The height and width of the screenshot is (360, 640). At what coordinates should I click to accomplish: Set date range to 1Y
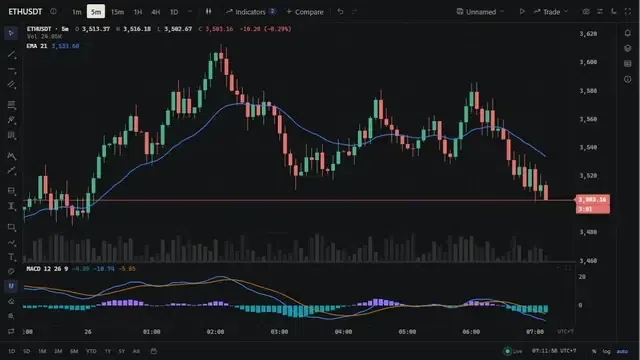tap(107, 351)
